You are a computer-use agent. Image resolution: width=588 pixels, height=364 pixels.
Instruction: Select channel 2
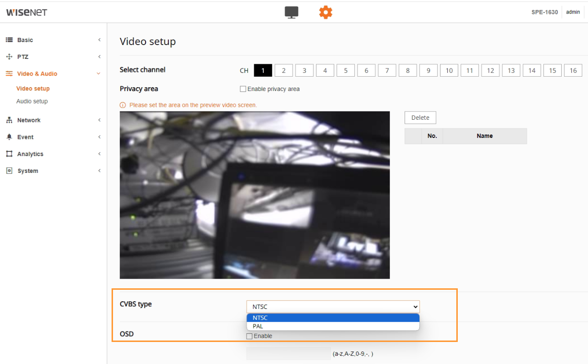pyautogui.click(x=283, y=70)
